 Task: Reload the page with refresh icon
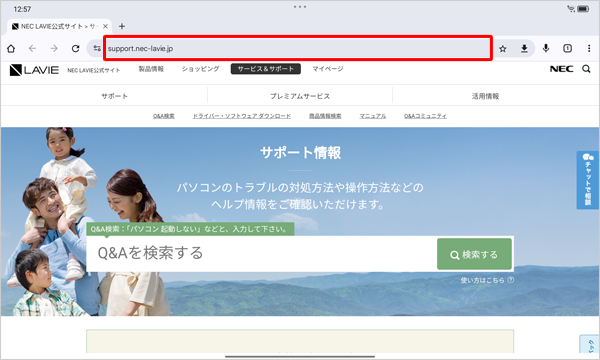tap(75, 48)
